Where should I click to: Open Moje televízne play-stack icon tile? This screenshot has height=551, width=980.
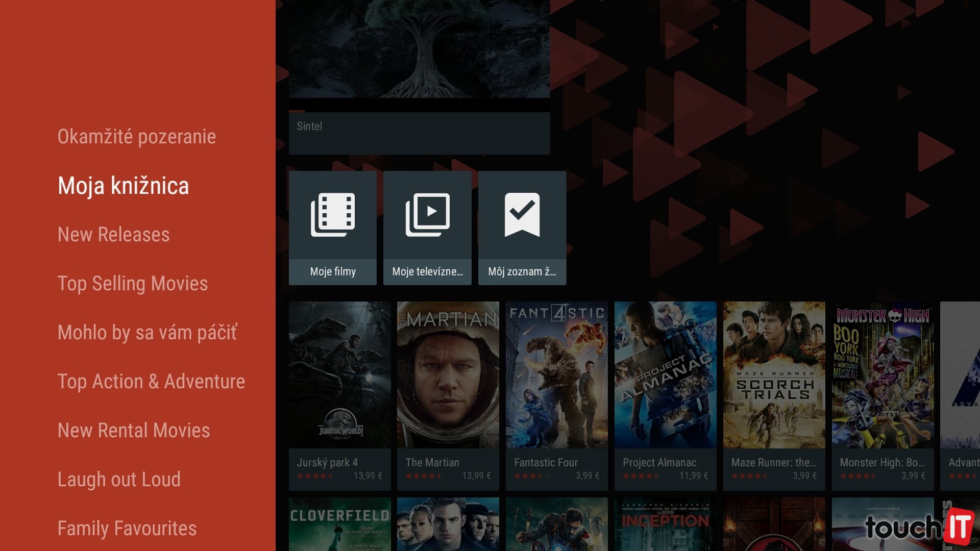point(427,215)
